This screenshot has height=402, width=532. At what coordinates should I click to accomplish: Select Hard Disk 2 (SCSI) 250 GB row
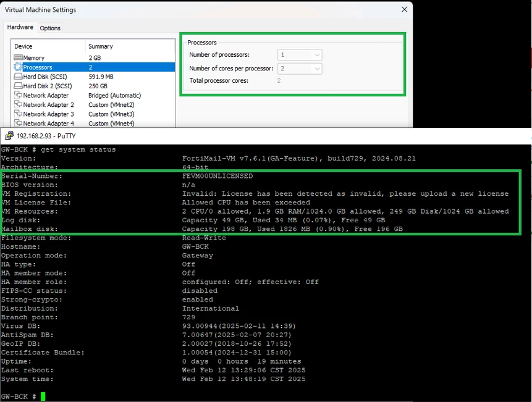[x=94, y=86]
